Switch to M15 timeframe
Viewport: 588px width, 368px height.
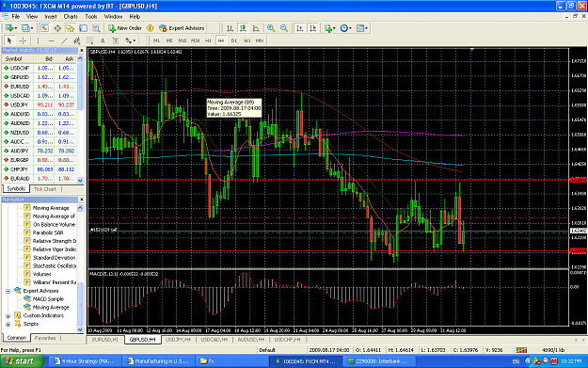pyautogui.click(x=183, y=40)
